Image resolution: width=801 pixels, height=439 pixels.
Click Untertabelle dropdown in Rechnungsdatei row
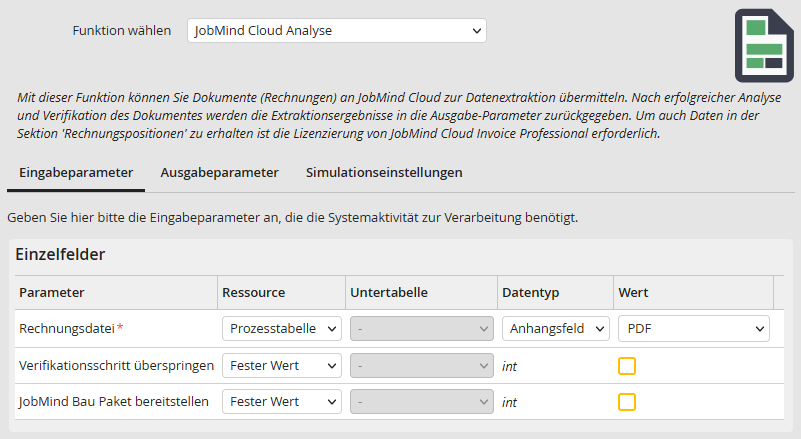[422, 328]
